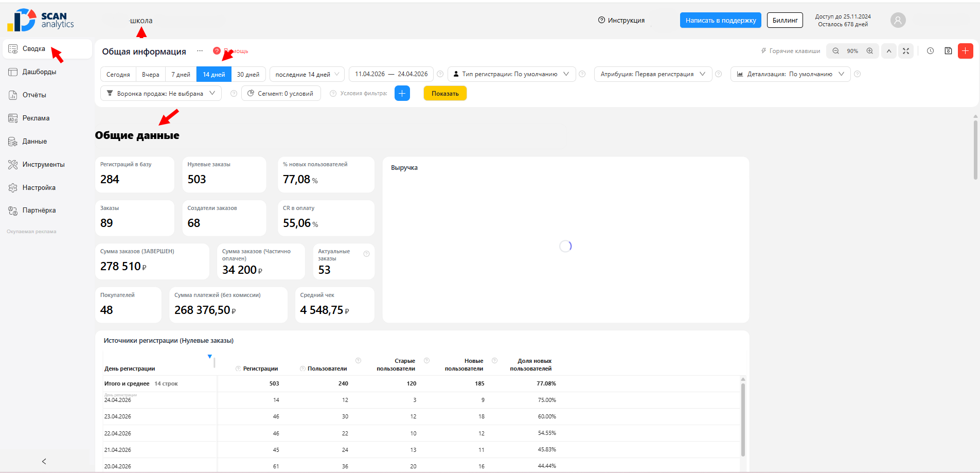Select the 14 дней period

(x=214, y=74)
